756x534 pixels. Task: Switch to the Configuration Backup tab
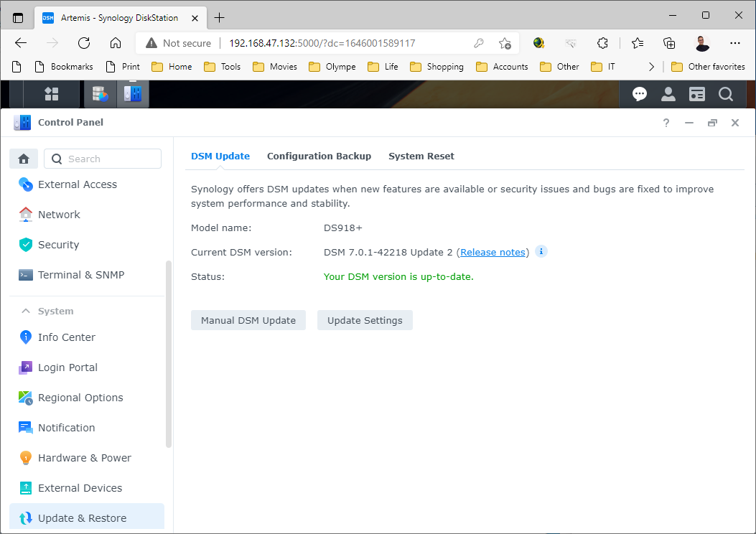(319, 156)
